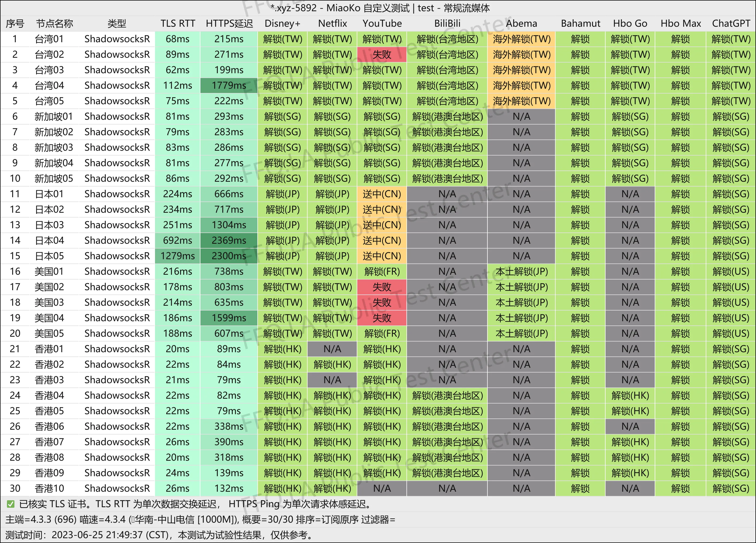The width and height of the screenshot is (756, 543).
Task: Click the Netflix column header
Action: [x=332, y=24]
